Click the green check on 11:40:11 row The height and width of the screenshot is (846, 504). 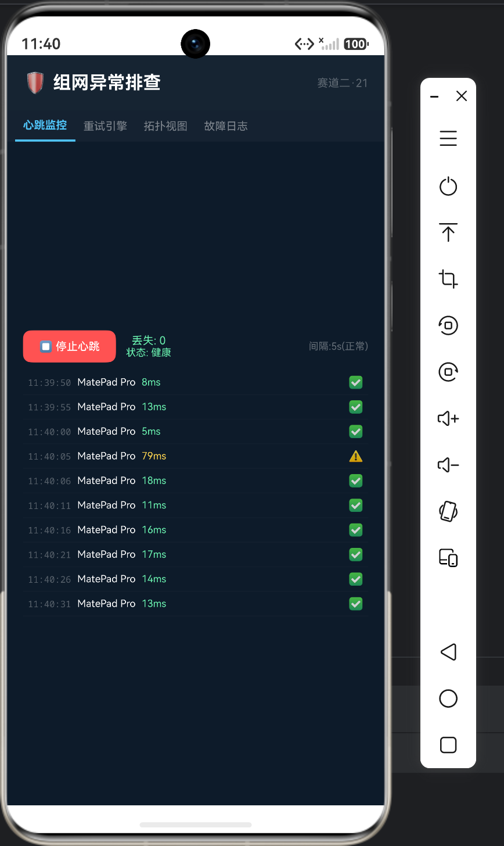tap(356, 506)
